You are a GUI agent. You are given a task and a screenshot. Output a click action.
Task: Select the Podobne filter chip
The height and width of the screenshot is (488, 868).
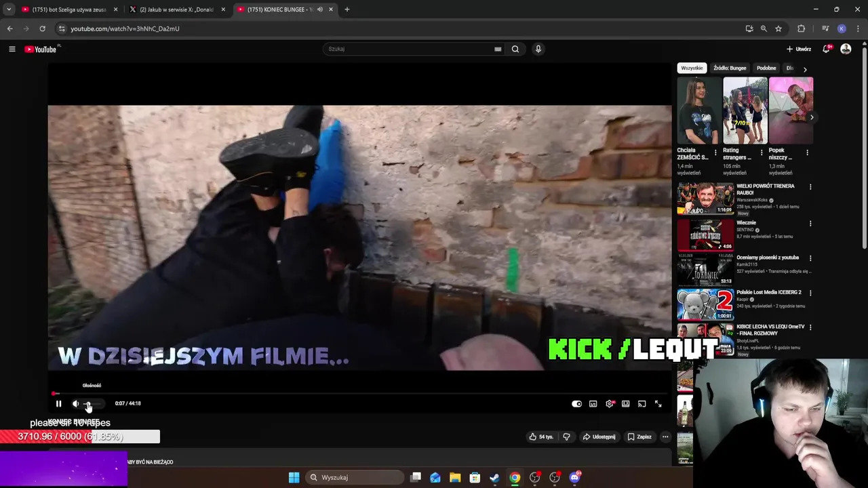pyautogui.click(x=766, y=68)
